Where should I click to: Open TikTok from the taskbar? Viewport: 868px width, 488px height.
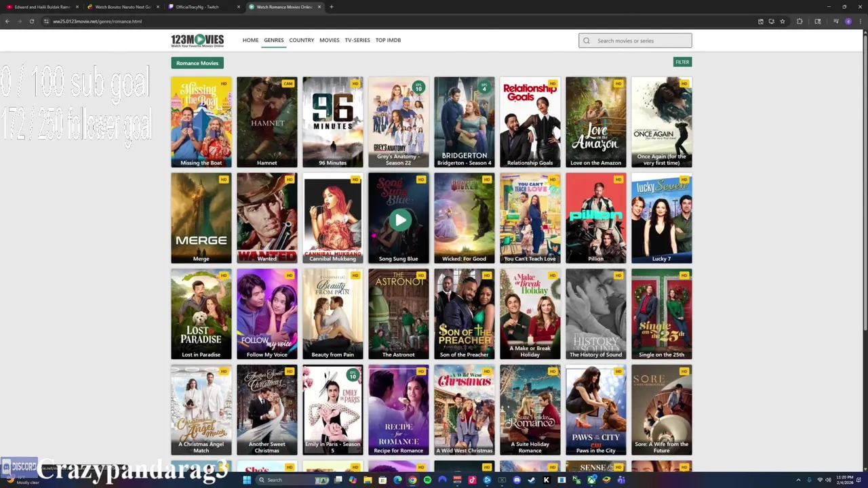(472, 480)
